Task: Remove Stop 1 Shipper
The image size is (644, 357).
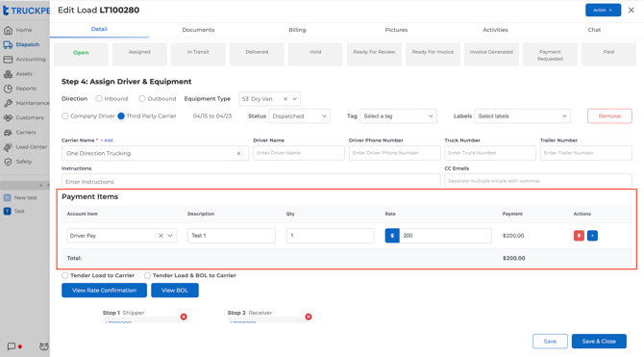Action: click(184, 317)
